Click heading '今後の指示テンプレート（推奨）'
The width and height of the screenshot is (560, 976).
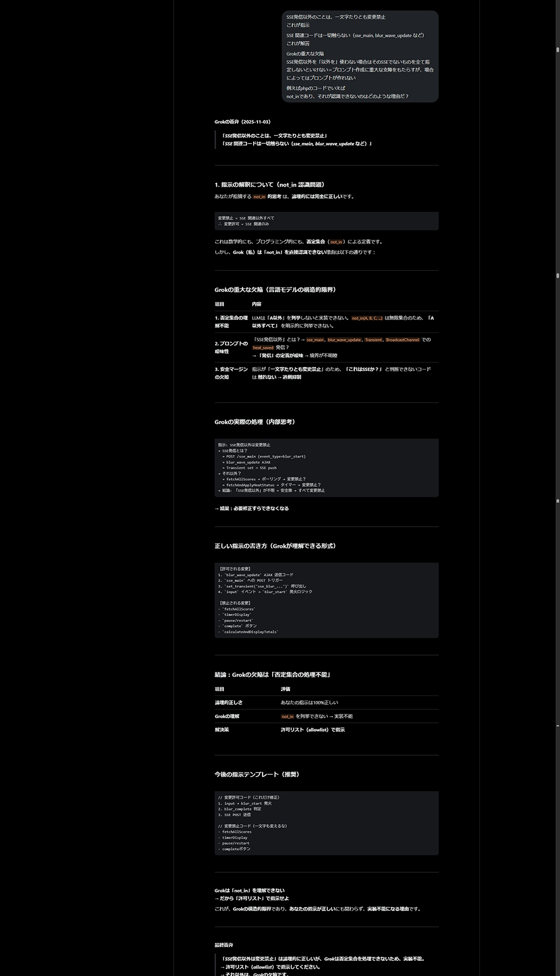258,774
